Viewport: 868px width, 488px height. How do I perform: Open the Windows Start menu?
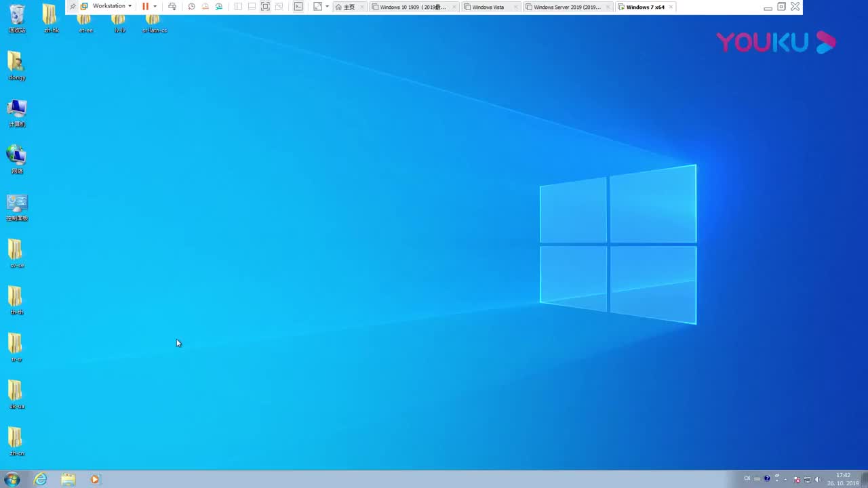[12, 479]
